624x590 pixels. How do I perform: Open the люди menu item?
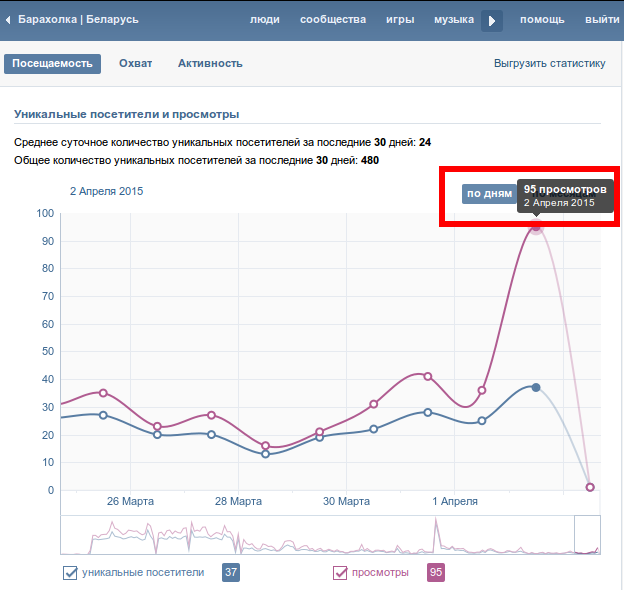[265, 20]
